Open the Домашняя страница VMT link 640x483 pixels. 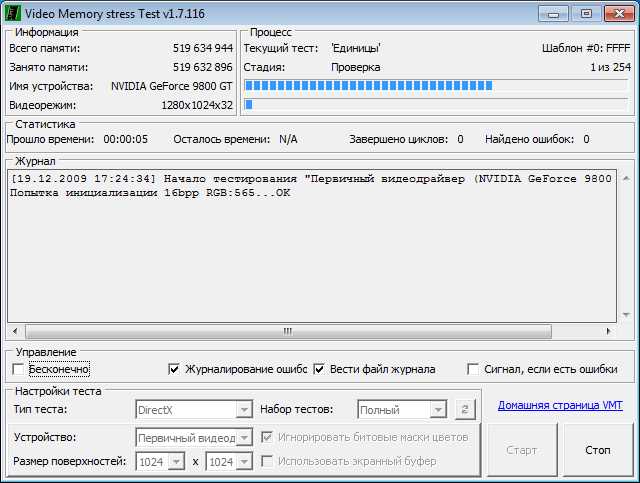[x=560, y=406]
